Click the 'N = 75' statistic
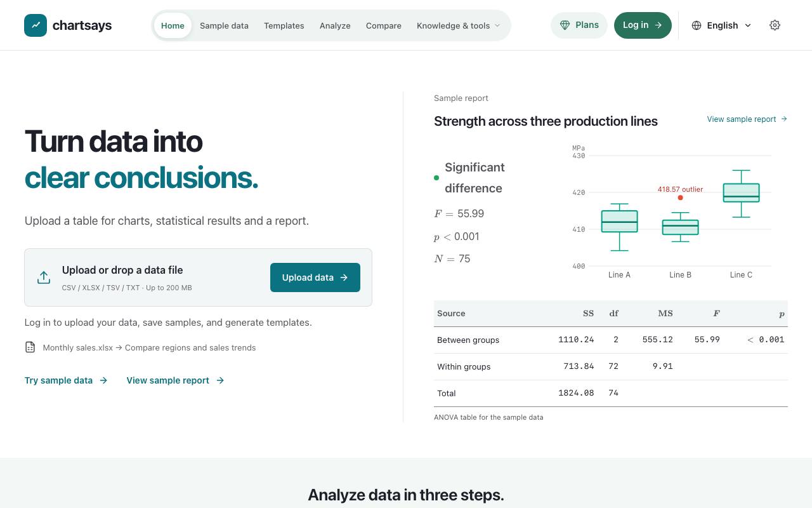The width and height of the screenshot is (812, 508). pyautogui.click(x=452, y=258)
